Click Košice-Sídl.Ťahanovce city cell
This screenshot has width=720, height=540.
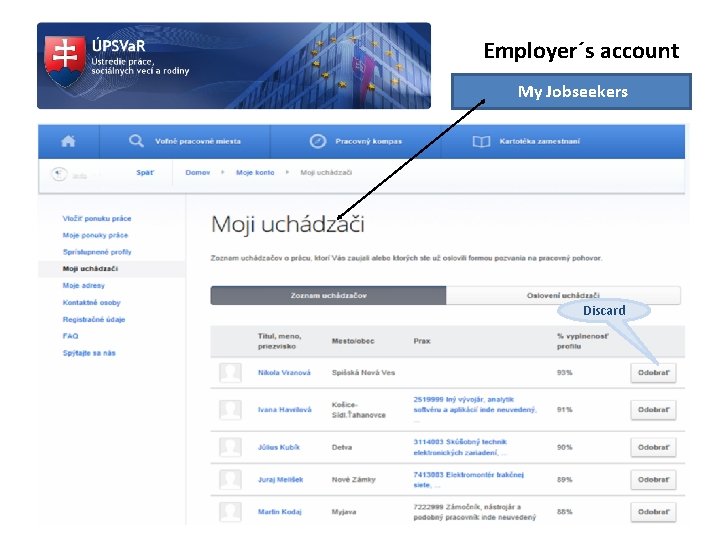point(359,410)
